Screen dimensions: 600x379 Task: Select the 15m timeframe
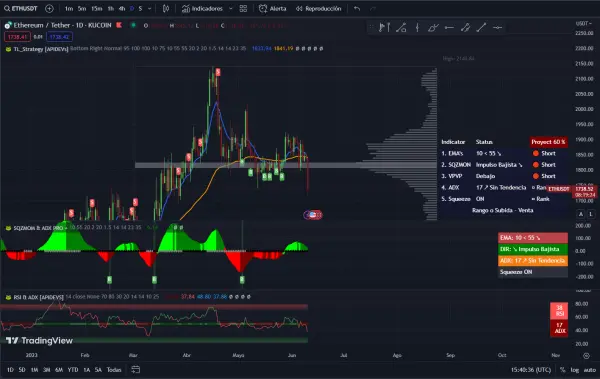pyautogui.click(x=96, y=8)
